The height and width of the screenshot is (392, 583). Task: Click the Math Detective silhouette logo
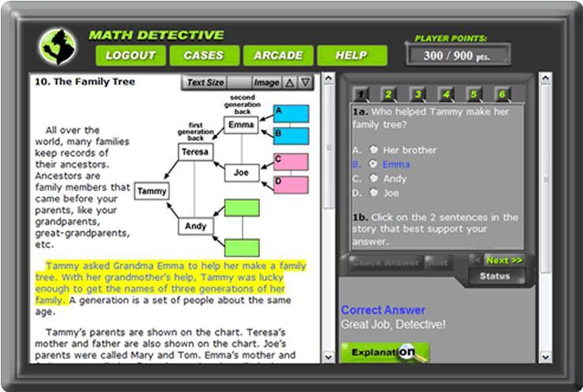(x=58, y=46)
